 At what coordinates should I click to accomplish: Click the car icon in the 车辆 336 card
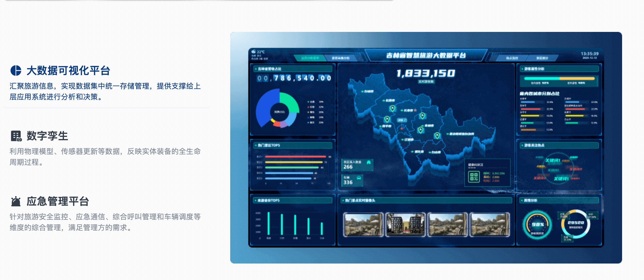(x=359, y=178)
